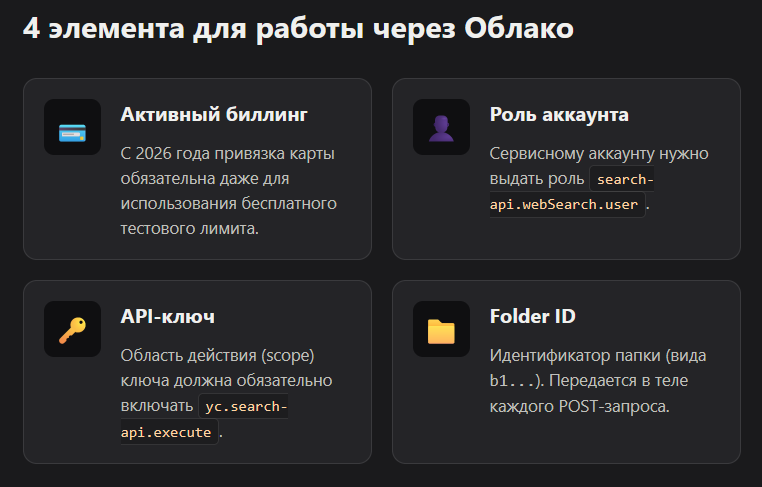
Task: Click the golden key icon
Action: tap(72, 329)
